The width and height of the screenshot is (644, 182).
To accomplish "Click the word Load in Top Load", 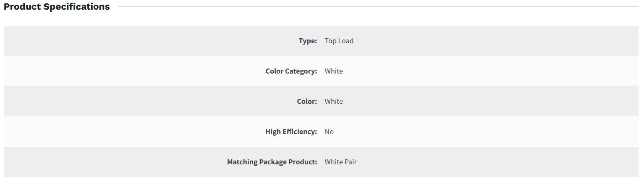I will 346,41.
